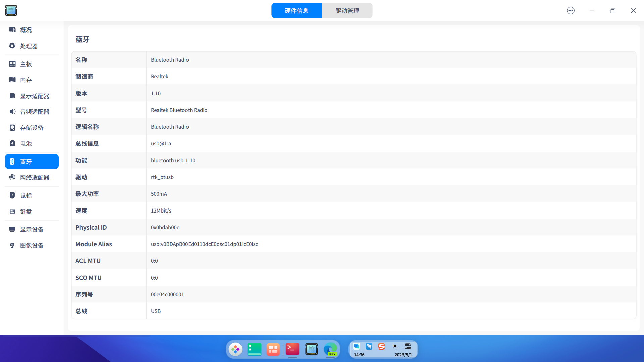
Task: Switch to the 硬件信息 hardware info tab
Action: [297, 11]
